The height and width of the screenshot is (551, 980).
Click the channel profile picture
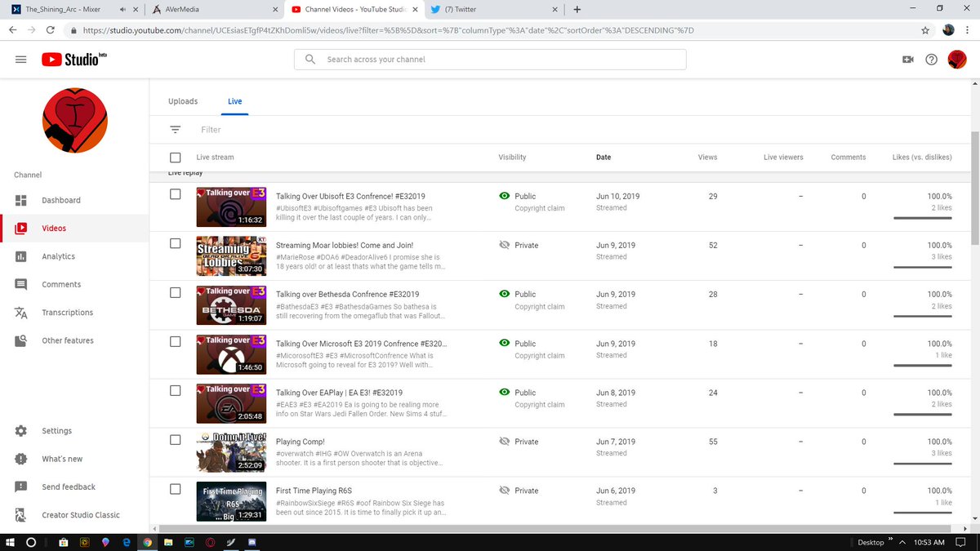coord(74,120)
